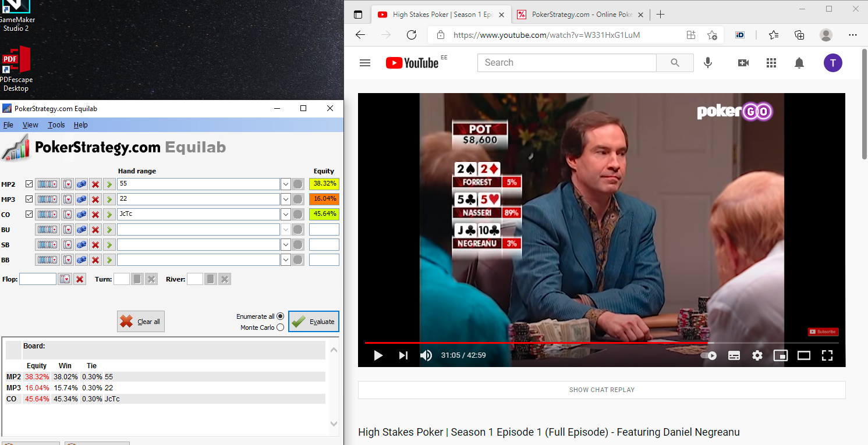Toggle YouTube autoplay switch
Viewport: 868px width, 445px height.
[708, 355]
